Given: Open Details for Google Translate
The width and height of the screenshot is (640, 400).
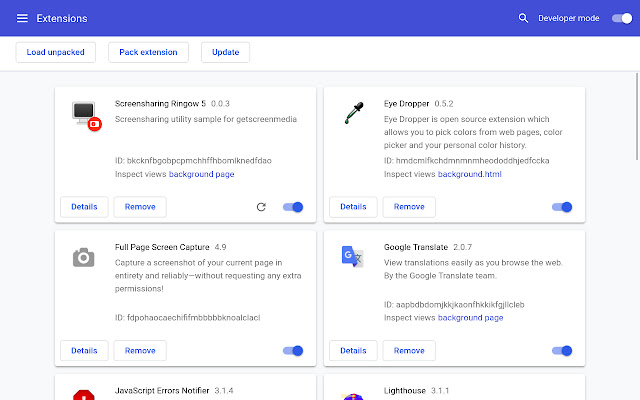Looking at the screenshot, I should (x=353, y=351).
